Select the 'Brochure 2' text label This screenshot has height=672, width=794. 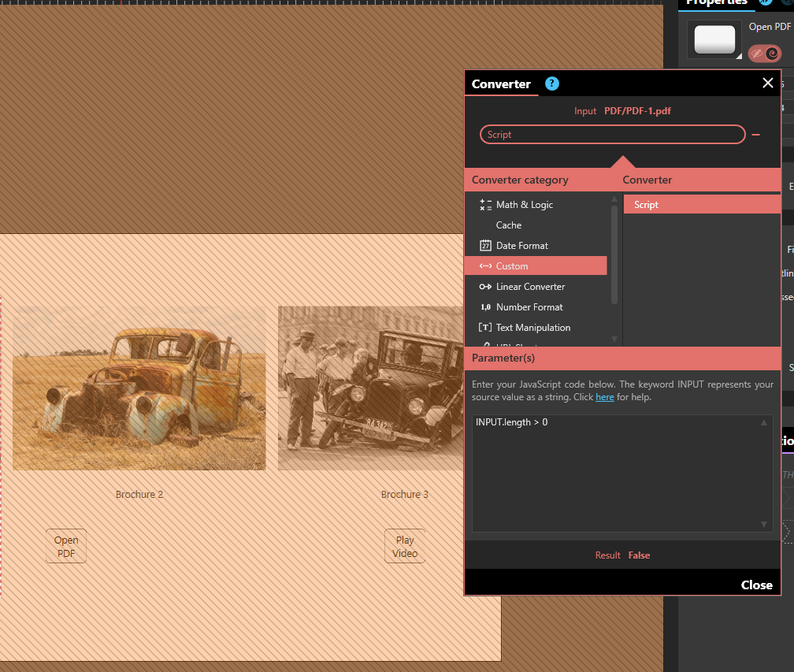pyautogui.click(x=139, y=494)
